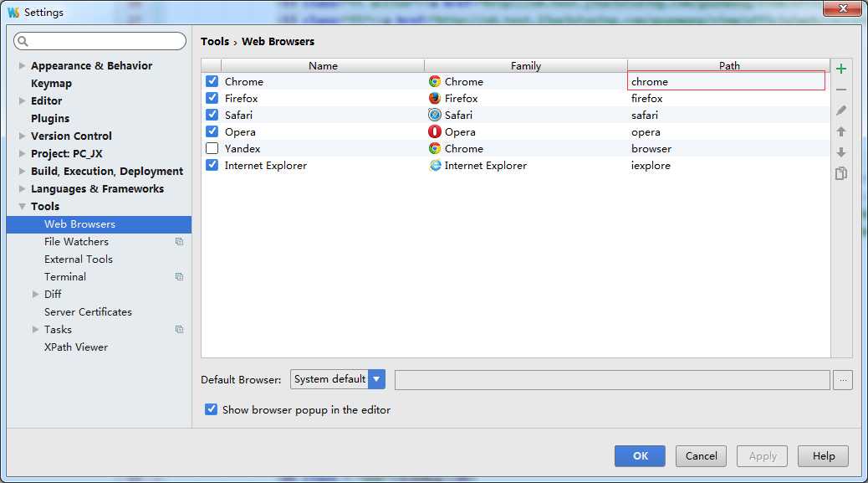
Task: Toggle Show browser popup in the editor
Action: (211, 409)
